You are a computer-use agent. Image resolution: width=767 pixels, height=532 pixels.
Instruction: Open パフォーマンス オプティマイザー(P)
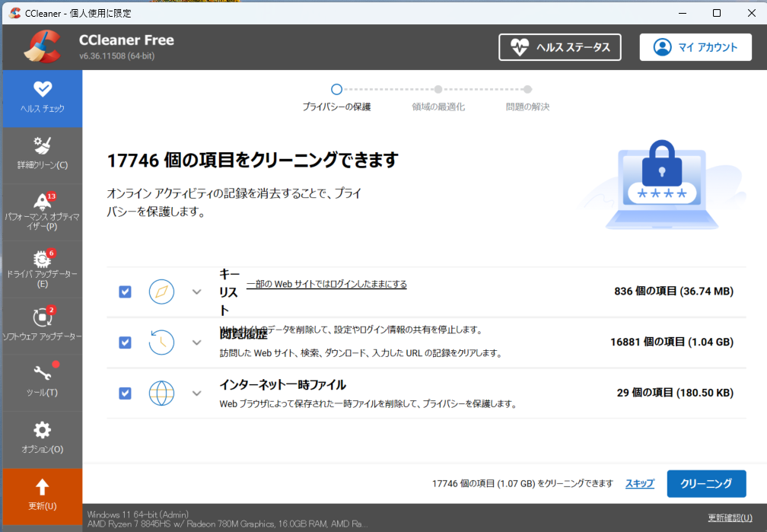(x=43, y=212)
